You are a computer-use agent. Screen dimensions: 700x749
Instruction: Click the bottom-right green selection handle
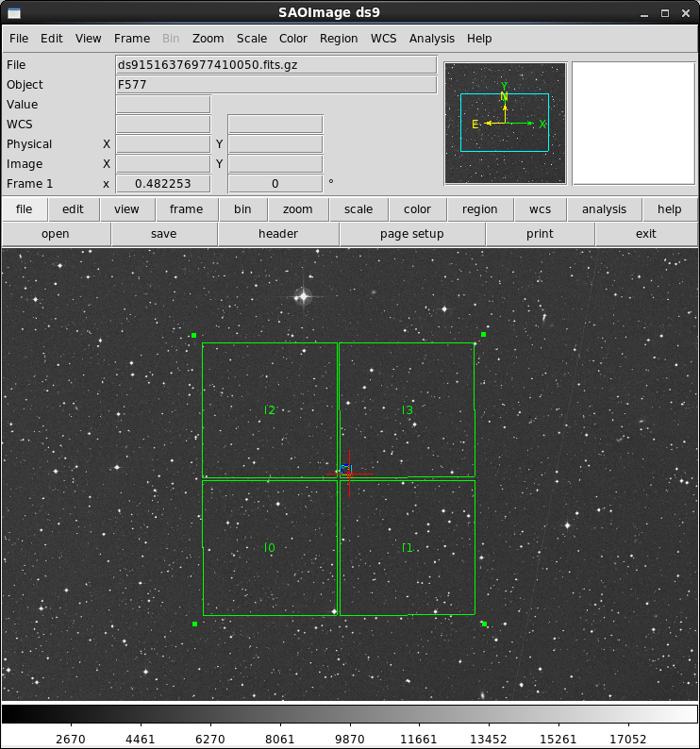485,624
